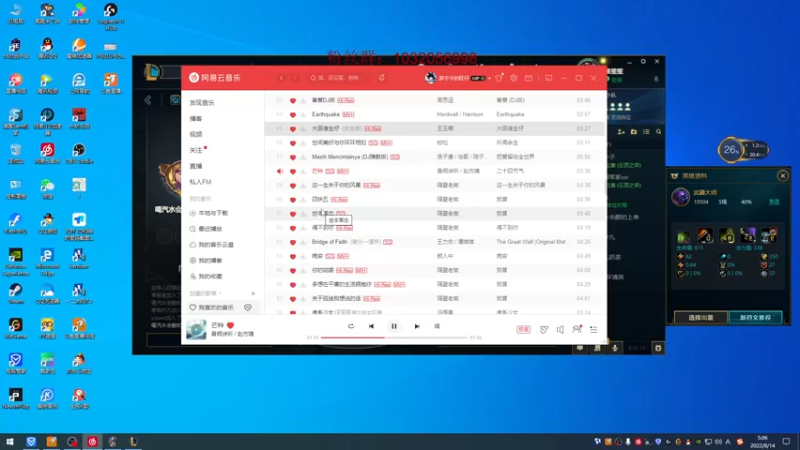Unlike the Earthquake song row heart

click(293, 115)
